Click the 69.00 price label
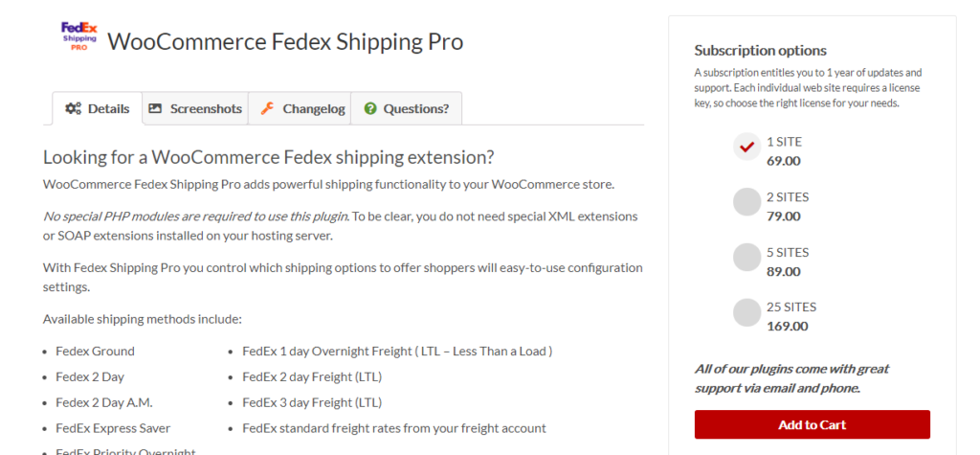This screenshot has height=455, width=980. coord(783,161)
